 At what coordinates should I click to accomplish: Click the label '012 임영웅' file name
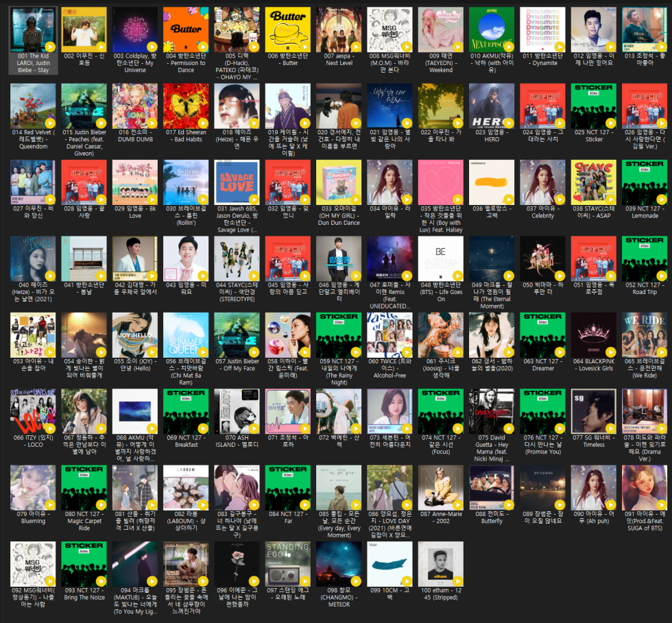click(x=594, y=60)
